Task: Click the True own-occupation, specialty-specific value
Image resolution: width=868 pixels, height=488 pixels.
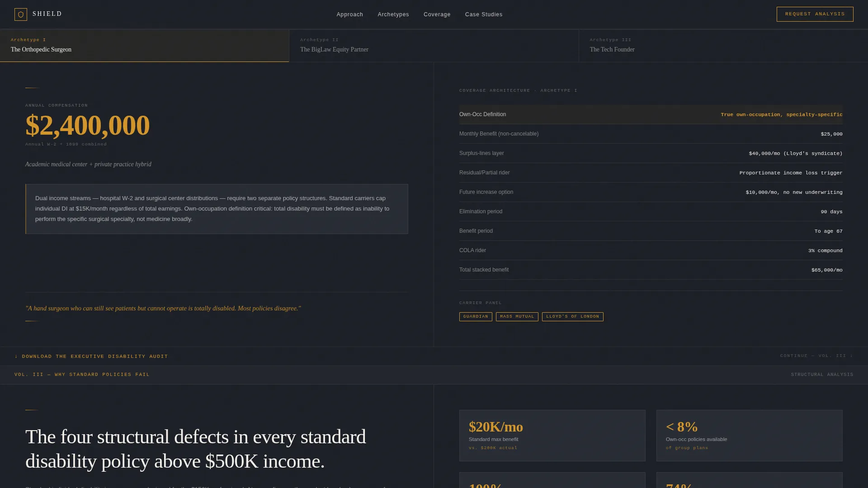Action: tap(781, 115)
